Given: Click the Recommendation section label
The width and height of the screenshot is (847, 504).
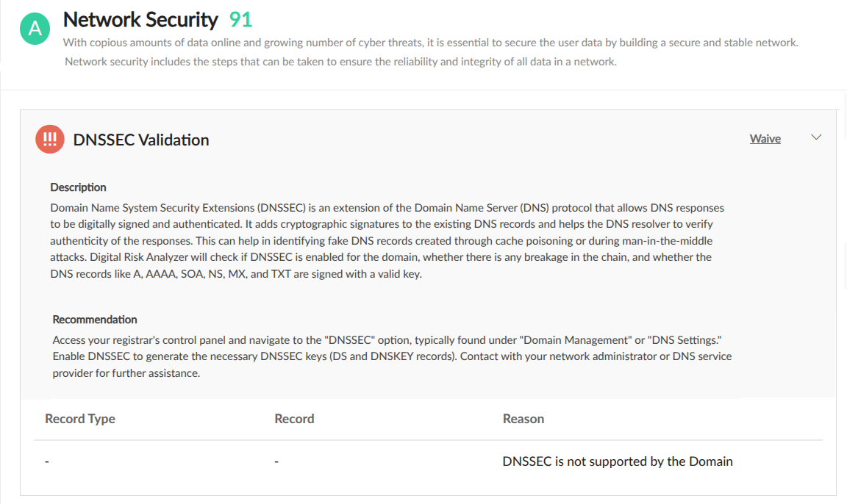Looking at the screenshot, I should [x=95, y=319].
